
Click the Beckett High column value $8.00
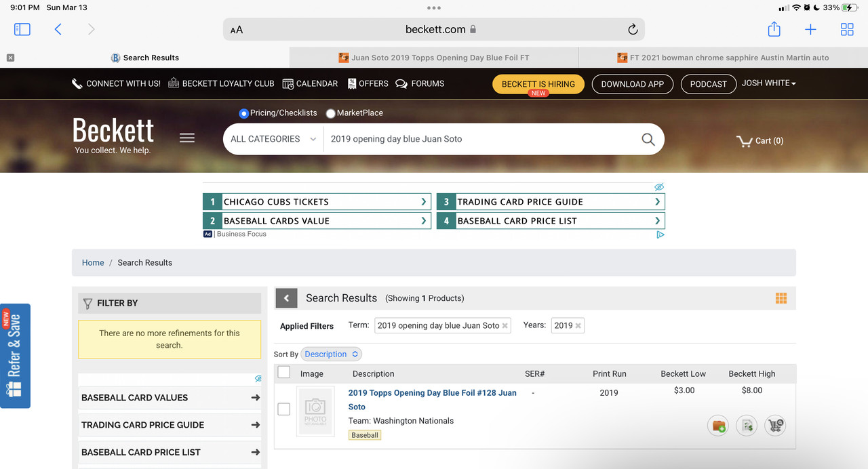(x=752, y=390)
